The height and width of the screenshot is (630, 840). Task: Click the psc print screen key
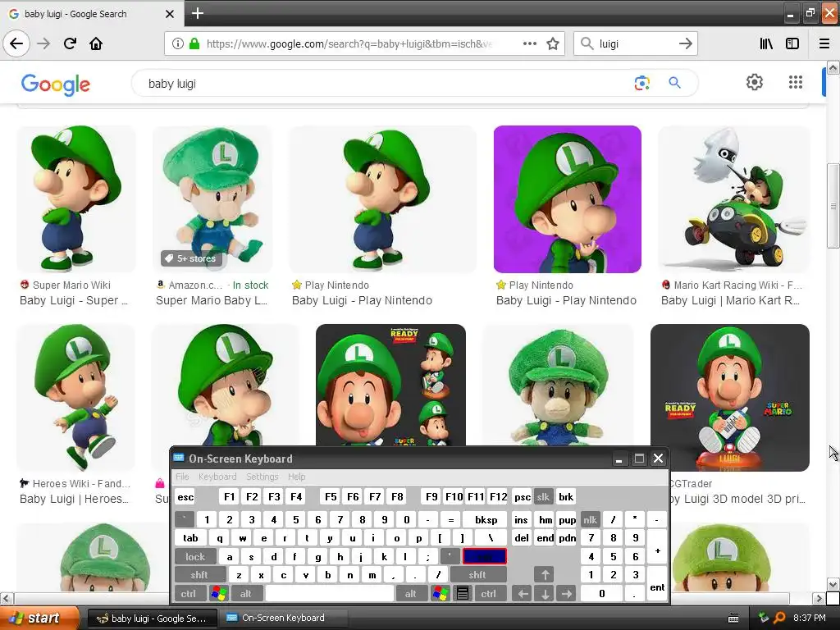point(523,496)
